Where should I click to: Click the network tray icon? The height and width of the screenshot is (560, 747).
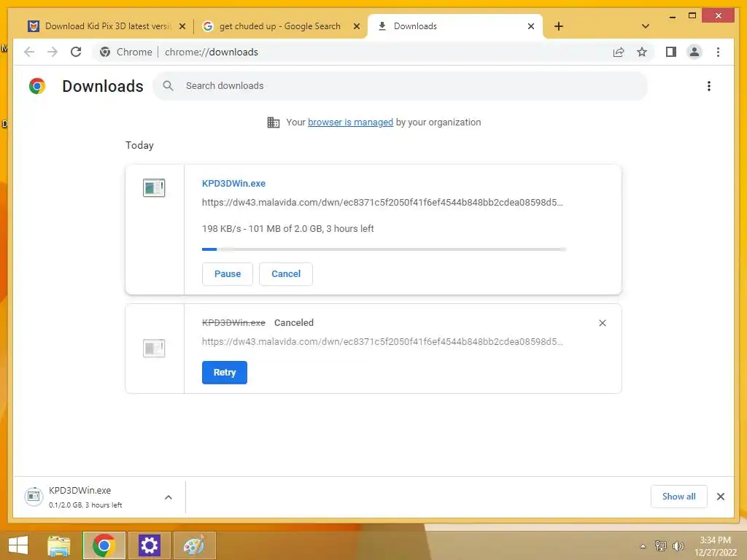pyautogui.click(x=660, y=545)
